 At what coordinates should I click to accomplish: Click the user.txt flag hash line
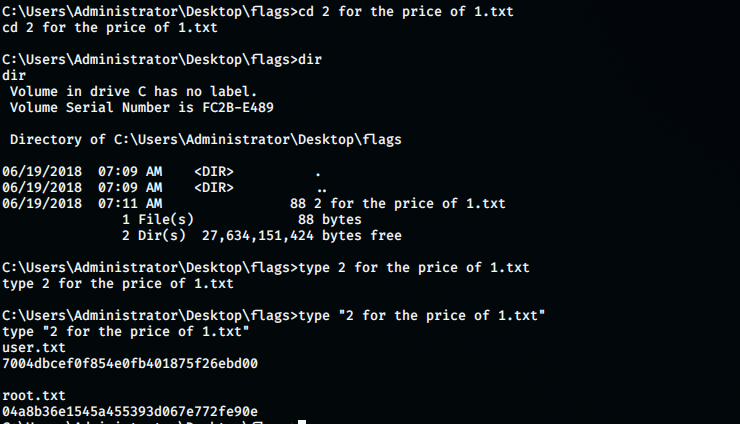(130, 364)
